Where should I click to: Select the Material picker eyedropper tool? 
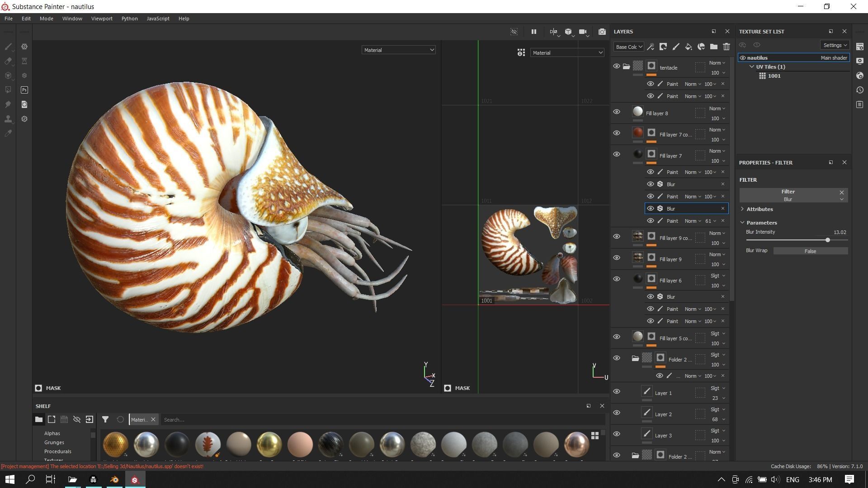point(8,133)
